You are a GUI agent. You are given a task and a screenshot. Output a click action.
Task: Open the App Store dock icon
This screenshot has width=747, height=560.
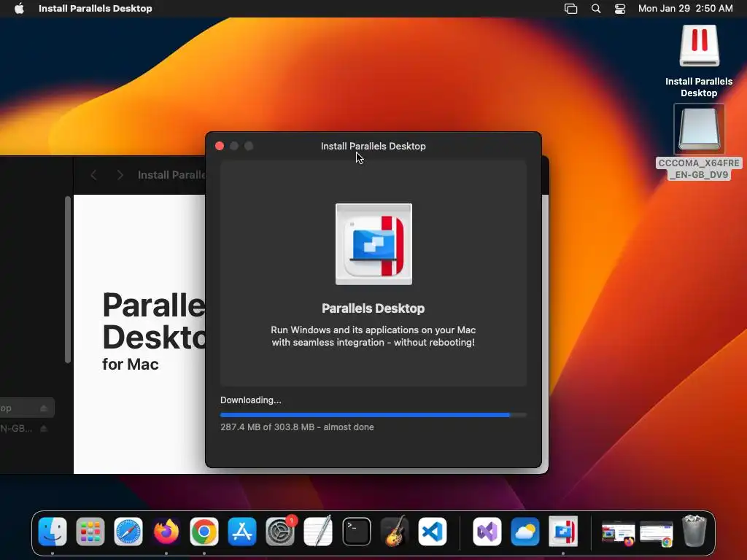click(242, 532)
